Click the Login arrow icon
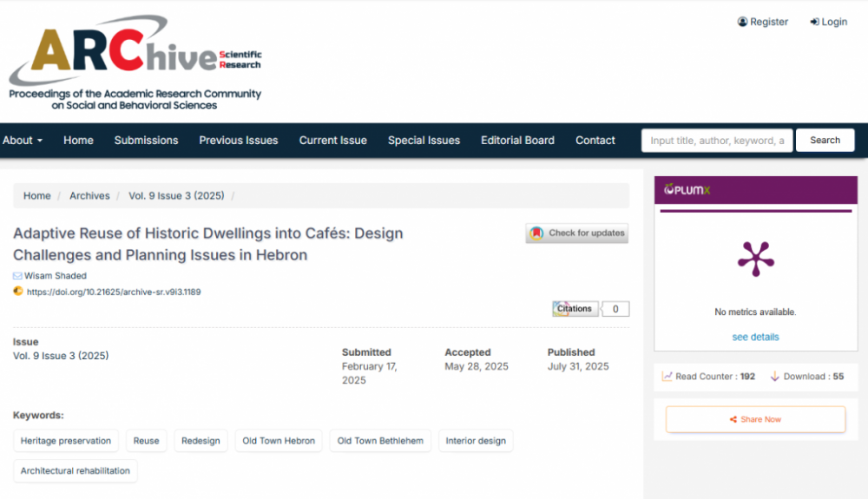 point(814,22)
